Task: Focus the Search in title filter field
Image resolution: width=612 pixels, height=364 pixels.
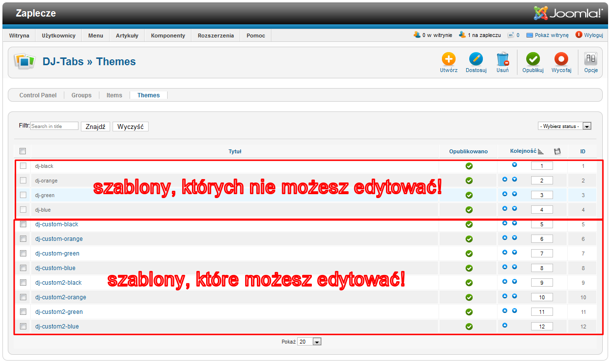Action: [x=54, y=126]
